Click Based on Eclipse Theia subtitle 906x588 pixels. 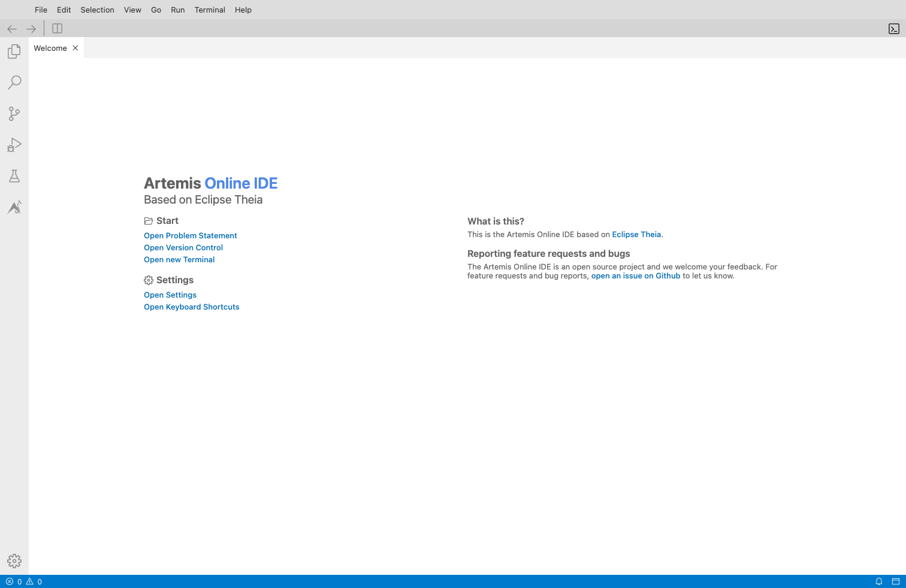pyautogui.click(x=203, y=199)
